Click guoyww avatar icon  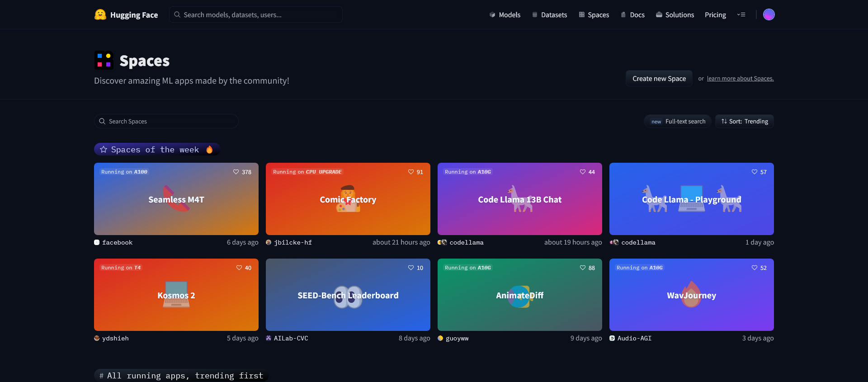point(440,338)
